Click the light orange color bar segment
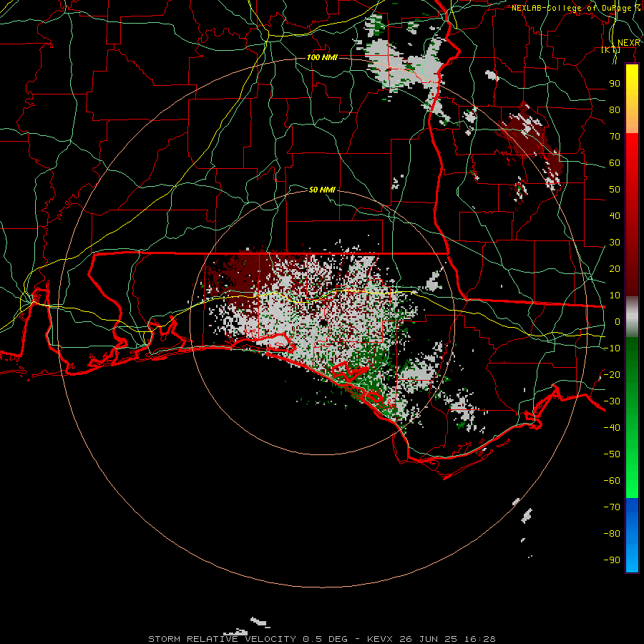Viewport: 644px width, 644px height. click(x=632, y=121)
